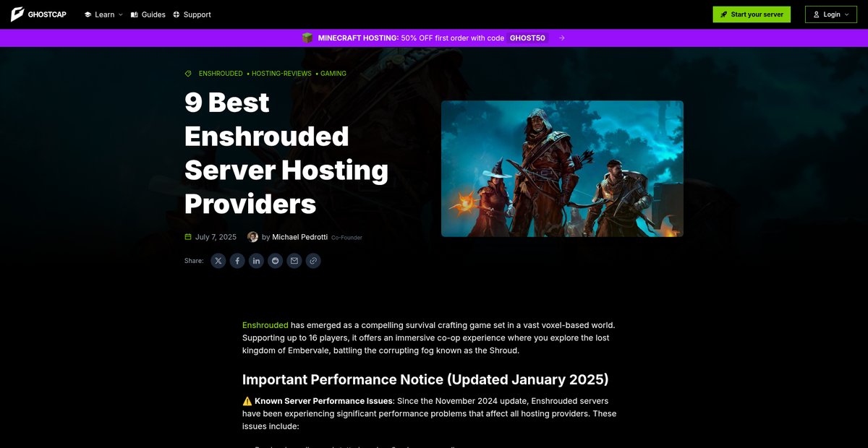Click Michael Pedrotti's avatar
The width and height of the screenshot is (868, 448).
point(252,237)
